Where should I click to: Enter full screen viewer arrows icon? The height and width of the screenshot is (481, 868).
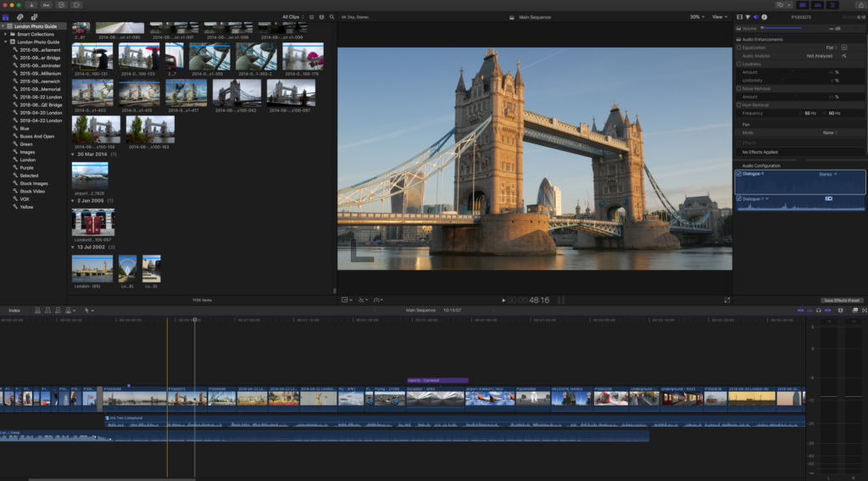(x=726, y=300)
